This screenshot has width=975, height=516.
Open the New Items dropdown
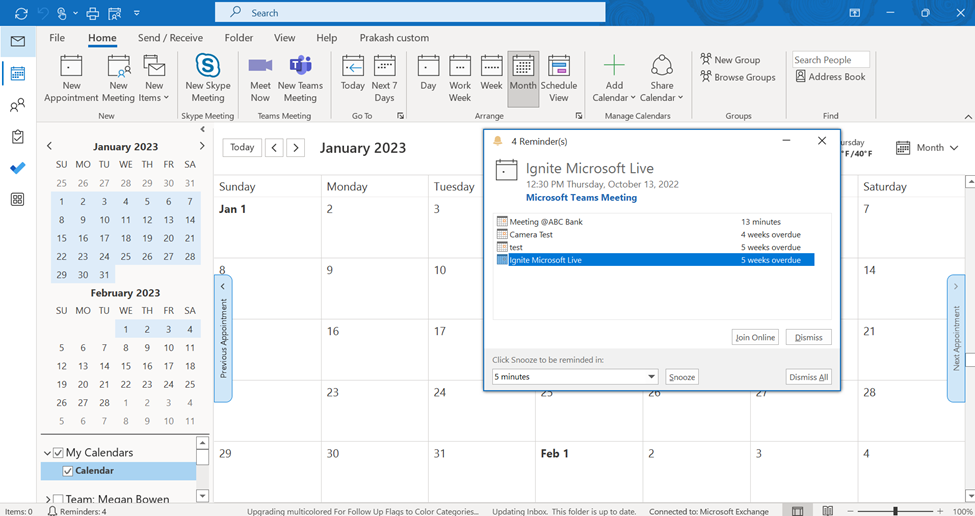pos(154,78)
